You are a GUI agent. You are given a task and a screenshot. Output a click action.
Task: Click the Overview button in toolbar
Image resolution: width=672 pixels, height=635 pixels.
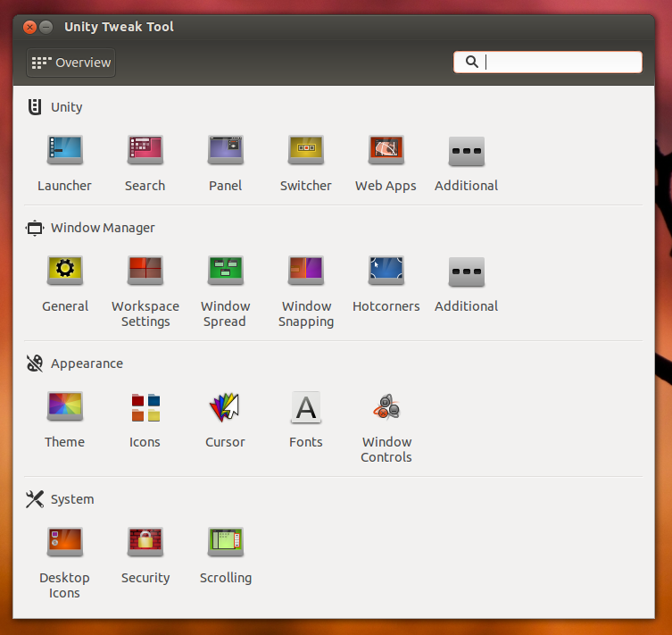(71, 63)
